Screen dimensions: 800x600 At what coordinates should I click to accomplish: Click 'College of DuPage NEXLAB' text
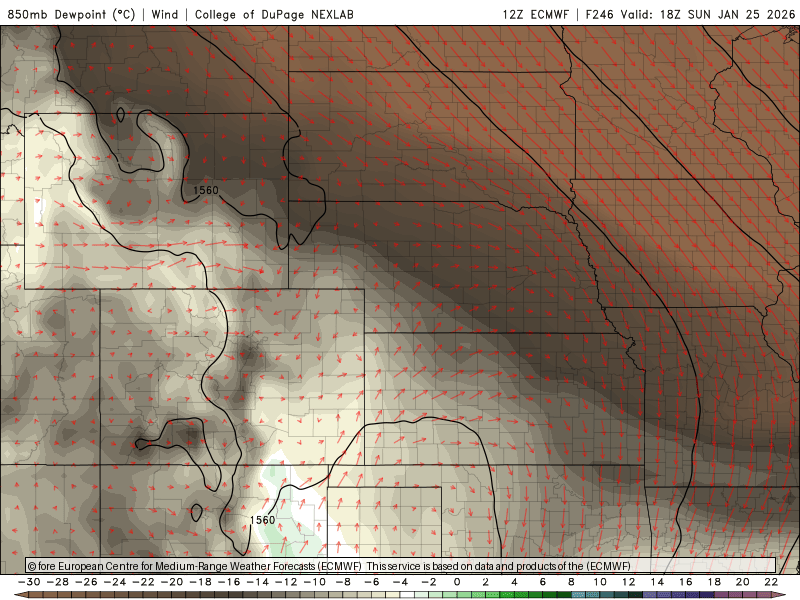274,15
